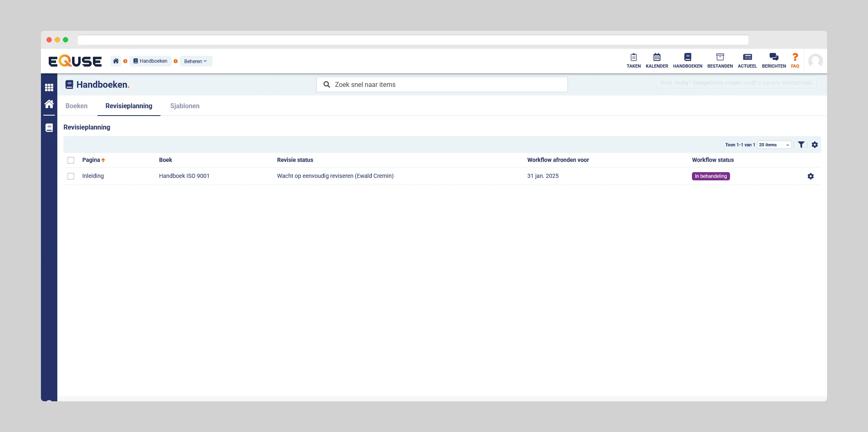Click the In behandeling status badge
Image resolution: width=868 pixels, height=432 pixels.
(711, 176)
